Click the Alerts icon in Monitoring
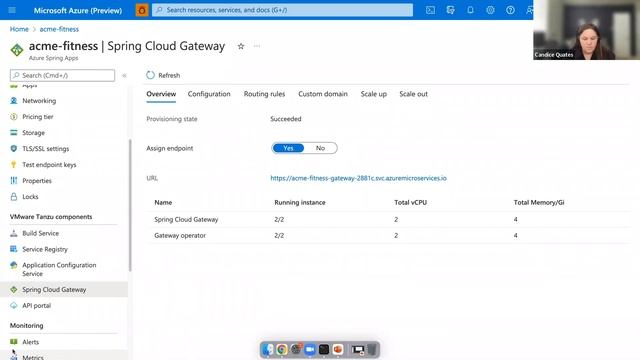 pos(13,342)
